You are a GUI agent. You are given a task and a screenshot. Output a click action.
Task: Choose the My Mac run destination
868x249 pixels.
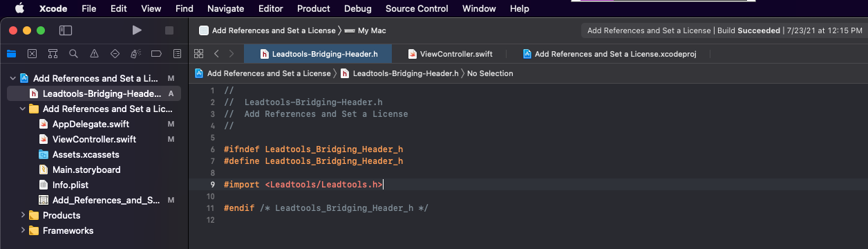(x=366, y=30)
